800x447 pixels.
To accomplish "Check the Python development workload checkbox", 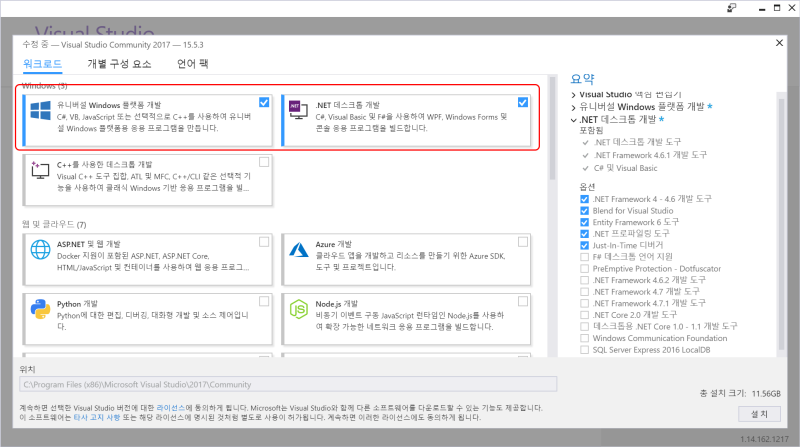I will tap(264, 302).
